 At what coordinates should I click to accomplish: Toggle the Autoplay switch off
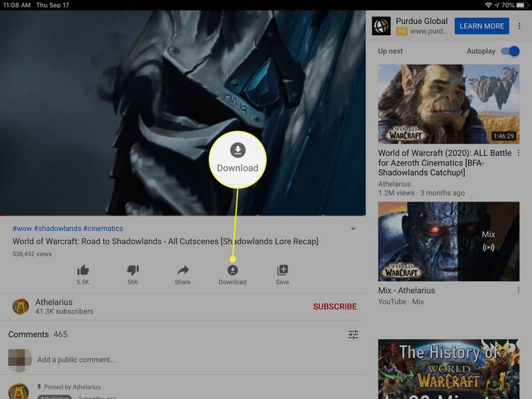[x=511, y=51]
